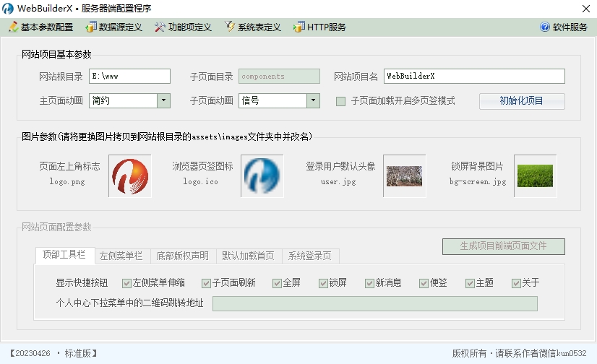597x364 pixels.
Task: Toggle the 主题 checkbox
Action: tap(470, 283)
